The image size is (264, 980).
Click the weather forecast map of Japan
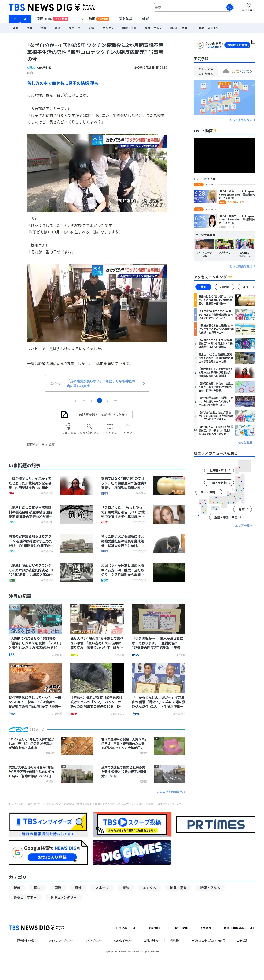click(225, 97)
